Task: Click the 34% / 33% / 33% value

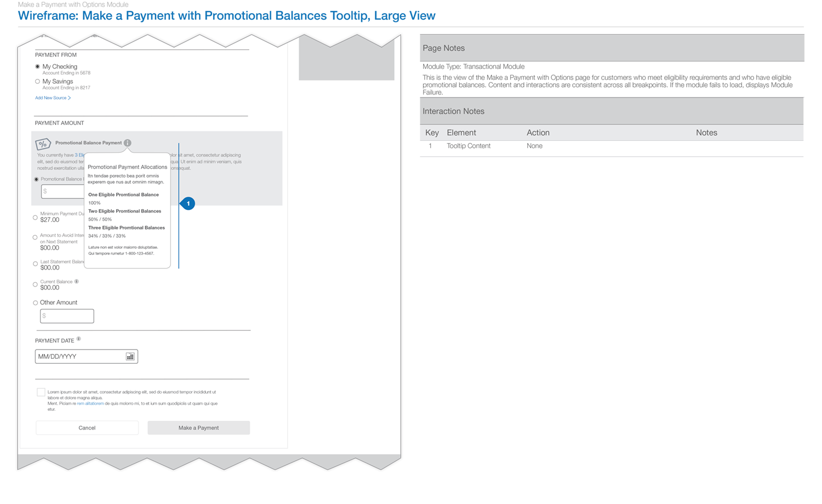Action: click(107, 236)
